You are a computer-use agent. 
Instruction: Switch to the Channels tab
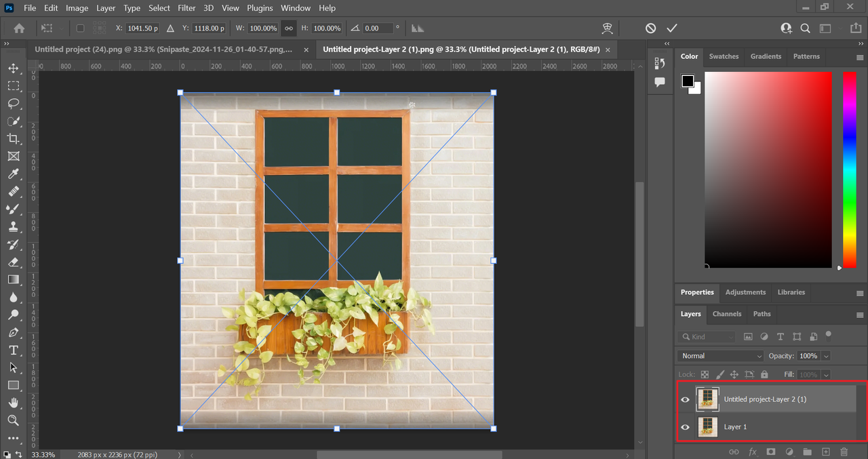tap(726, 314)
